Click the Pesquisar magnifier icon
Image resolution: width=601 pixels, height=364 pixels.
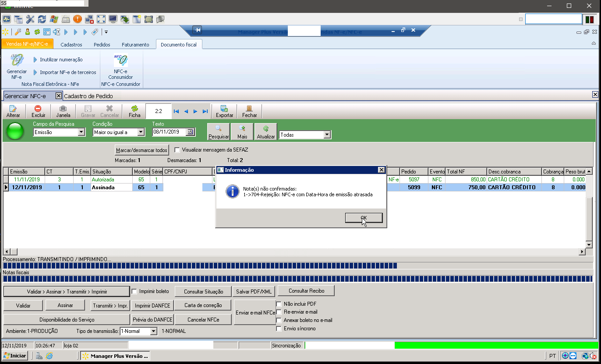coord(218,129)
